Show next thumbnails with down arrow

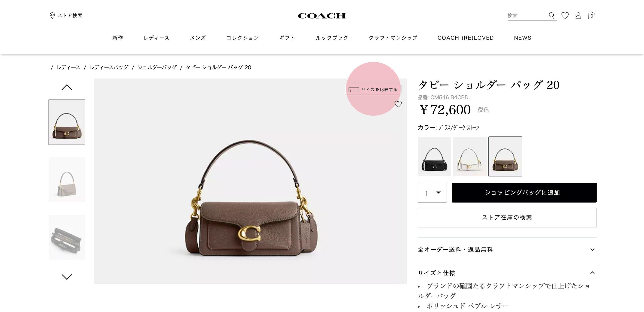click(x=67, y=277)
